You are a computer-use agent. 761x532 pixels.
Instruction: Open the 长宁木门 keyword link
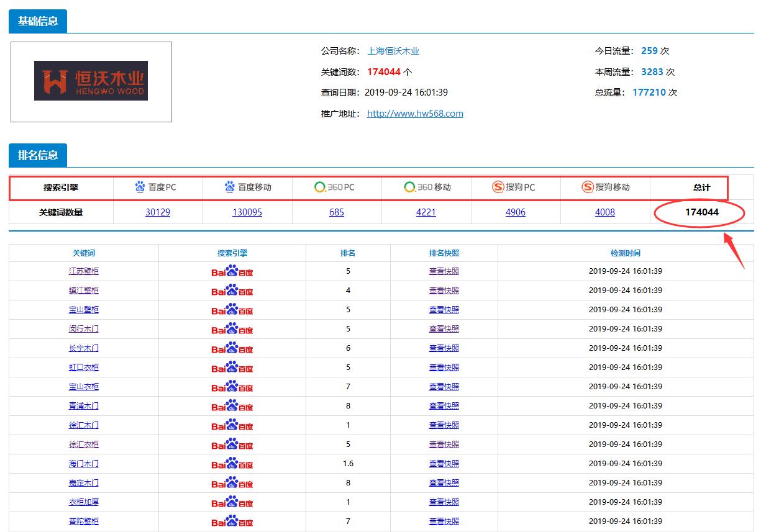(84, 348)
